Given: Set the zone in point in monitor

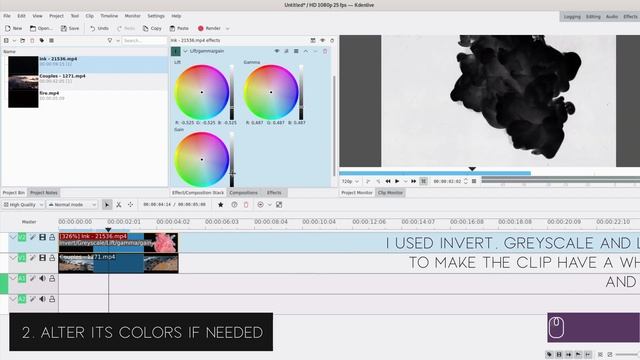Looking at the screenshot, I should pyautogui.click(x=368, y=181).
